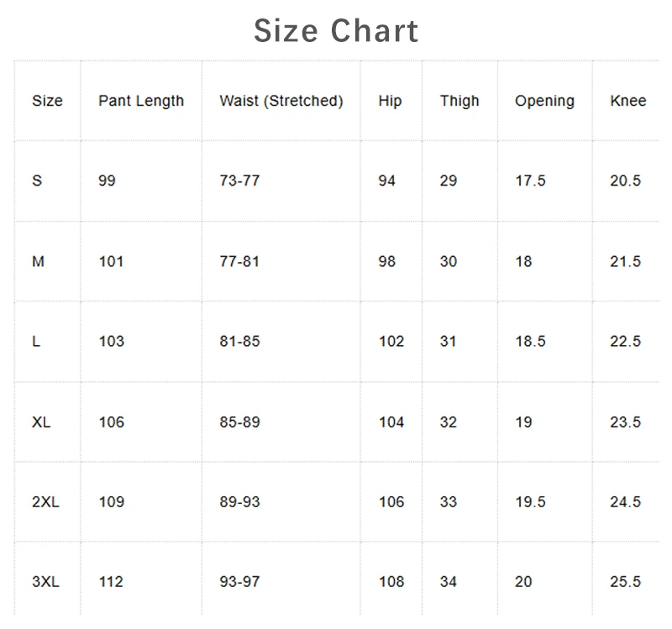Select the "M" size row label
The image size is (672, 629).
(x=38, y=261)
